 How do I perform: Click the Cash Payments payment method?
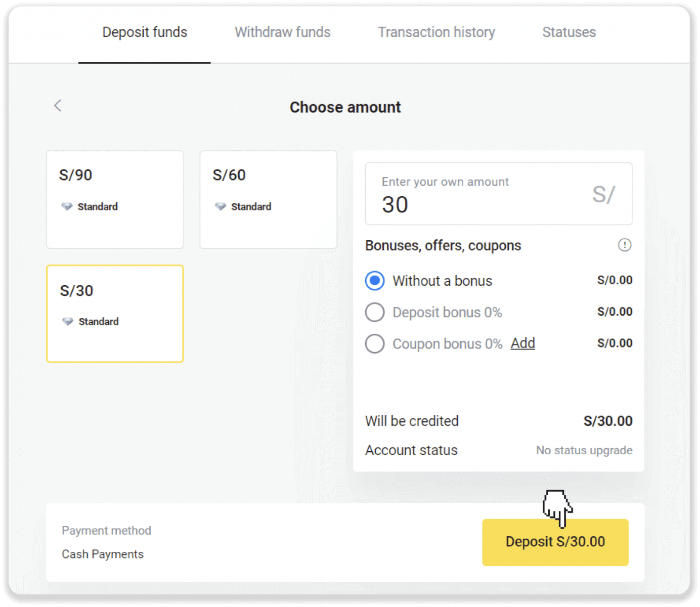[103, 554]
